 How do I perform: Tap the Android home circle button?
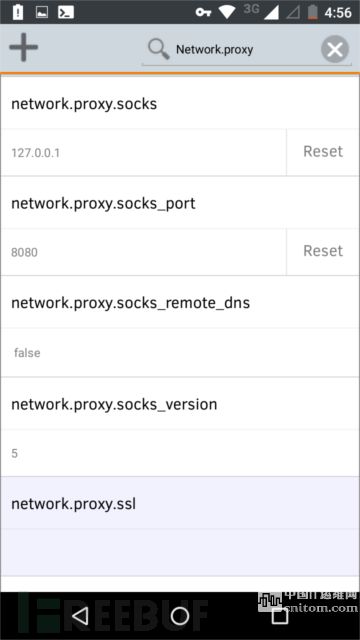180,616
